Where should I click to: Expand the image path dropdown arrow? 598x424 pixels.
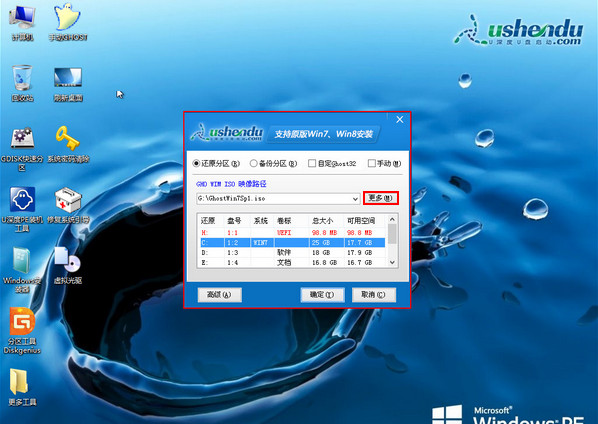[355, 199]
